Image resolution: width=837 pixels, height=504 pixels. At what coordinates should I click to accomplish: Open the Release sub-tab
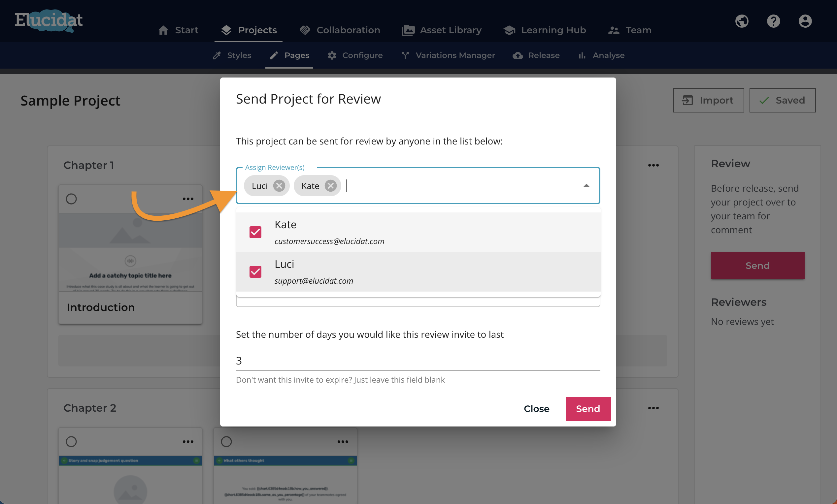tap(536, 55)
